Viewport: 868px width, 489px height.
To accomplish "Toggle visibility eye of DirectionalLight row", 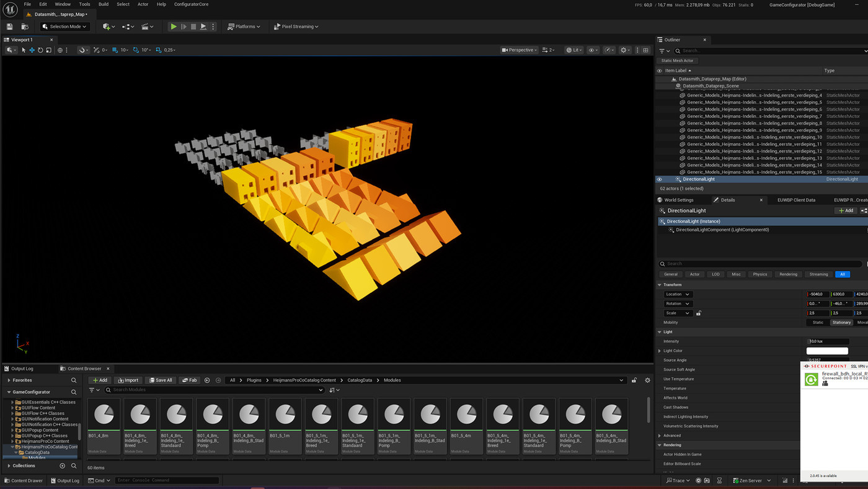I will [x=660, y=179].
